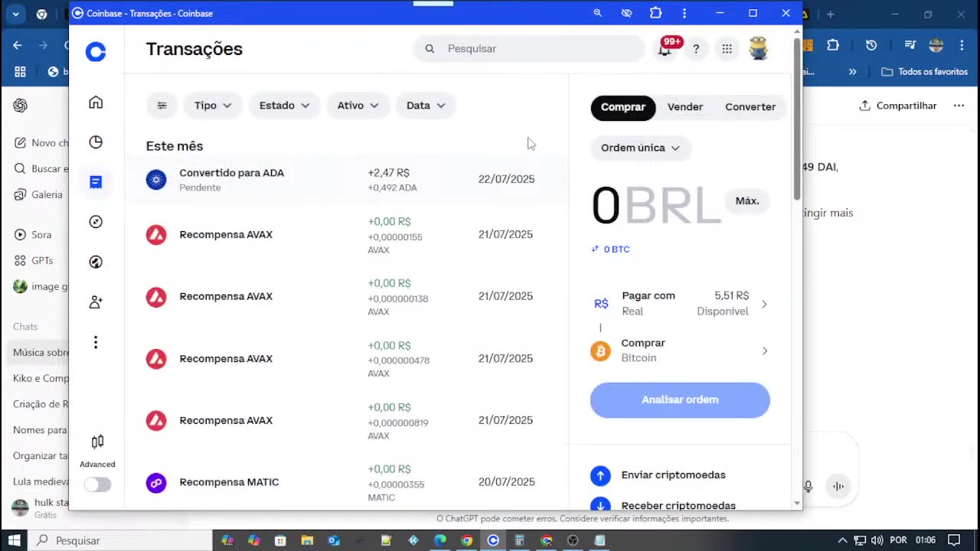Toggle the Advanced mode switch
Screen dimensions: 980x551
pyautogui.click(x=97, y=484)
